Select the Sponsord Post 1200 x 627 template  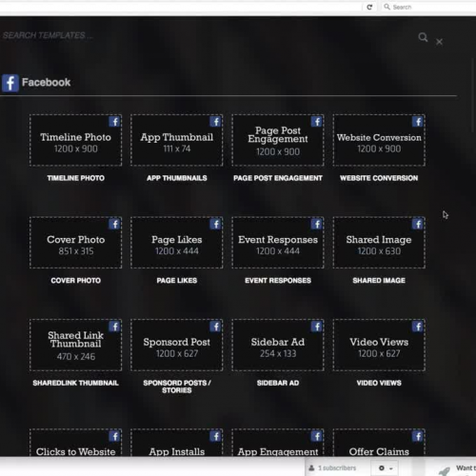click(177, 345)
